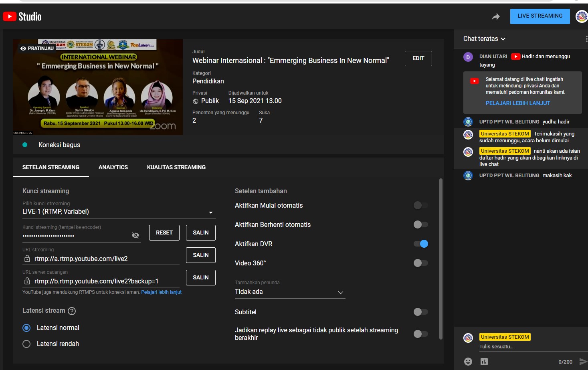Enable the Aktifkan Berhenti otomatis toggle
Screen dimensions: 588x370
click(x=421, y=224)
